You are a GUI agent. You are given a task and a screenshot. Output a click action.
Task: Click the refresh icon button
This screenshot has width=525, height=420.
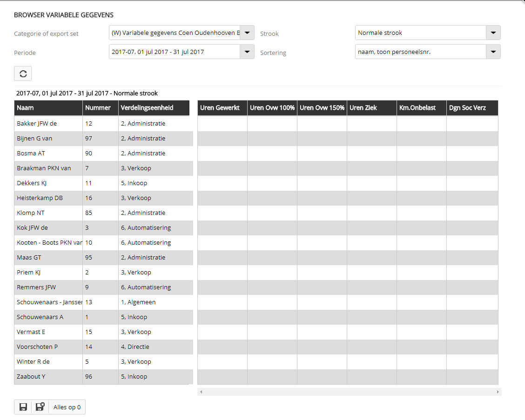23,74
